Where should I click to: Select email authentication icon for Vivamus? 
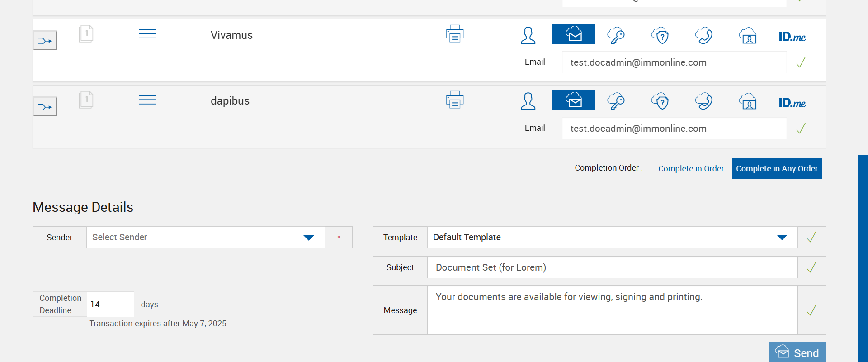point(573,34)
